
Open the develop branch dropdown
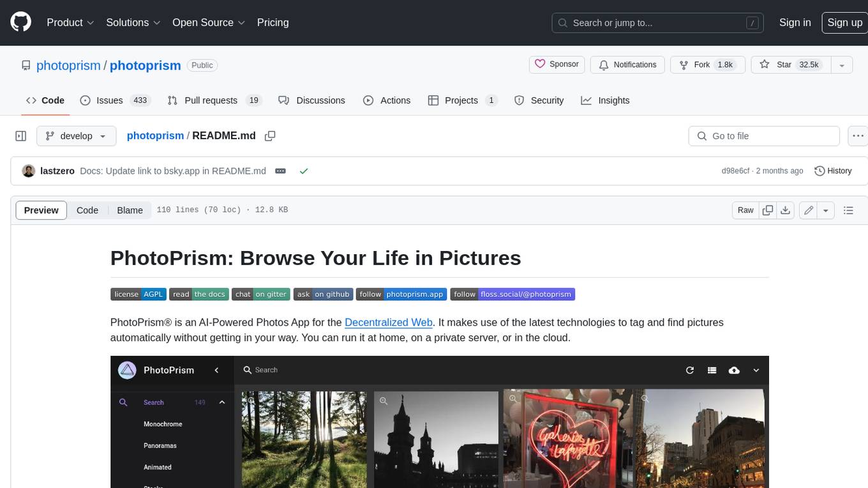coord(77,136)
